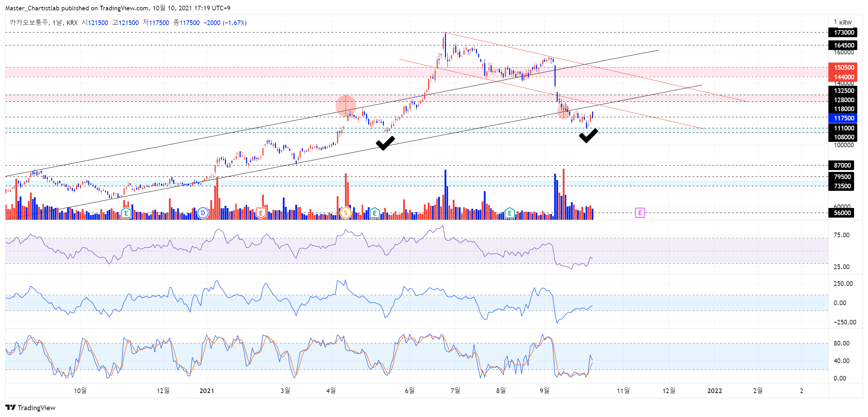
Task: Click the green E marker in May 2021
Action: point(375,213)
